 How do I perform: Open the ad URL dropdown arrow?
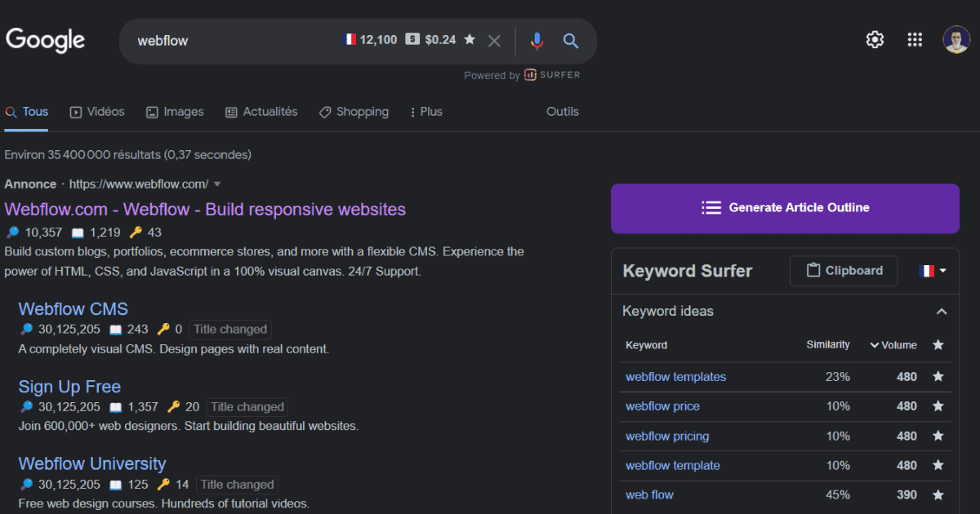click(x=217, y=184)
